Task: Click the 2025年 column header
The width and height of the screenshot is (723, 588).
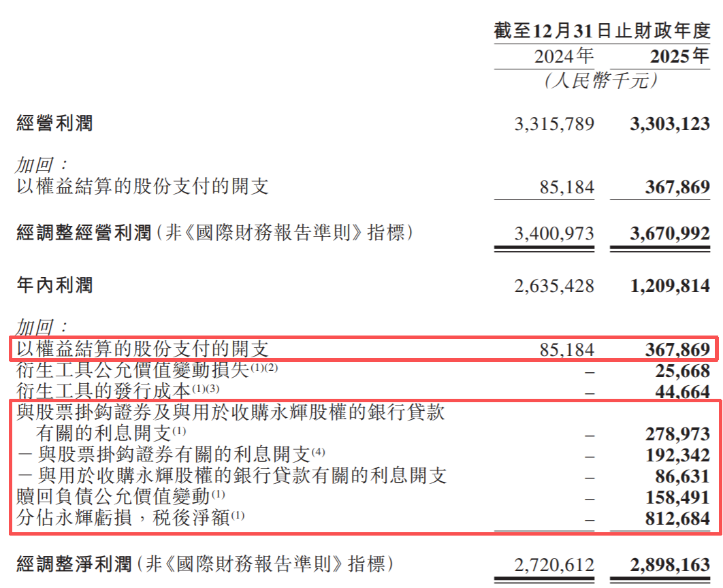Action: (679, 56)
